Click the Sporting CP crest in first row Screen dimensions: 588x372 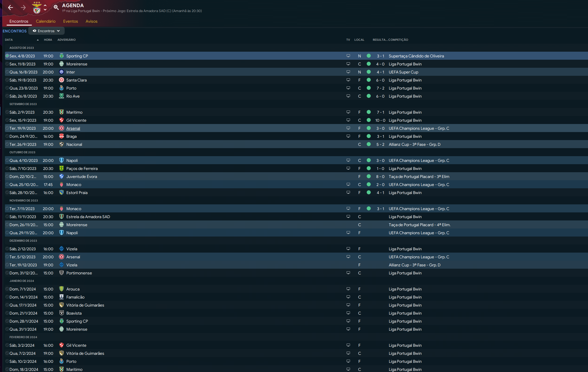(62, 56)
